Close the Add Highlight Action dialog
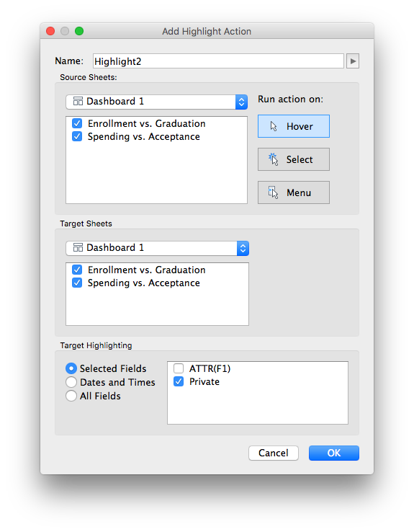The width and height of the screenshot is (414, 532). coord(50,31)
